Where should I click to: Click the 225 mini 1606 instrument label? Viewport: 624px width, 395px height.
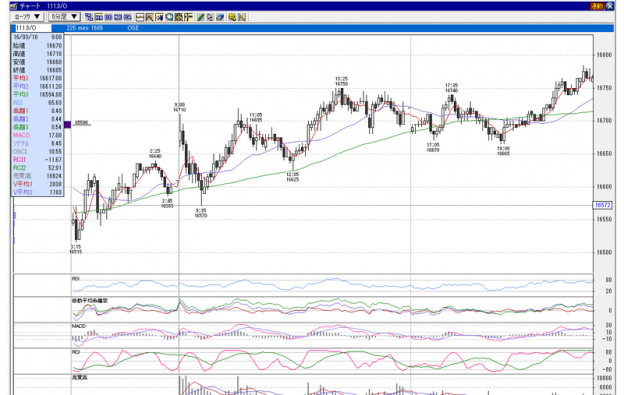[x=85, y=28]
